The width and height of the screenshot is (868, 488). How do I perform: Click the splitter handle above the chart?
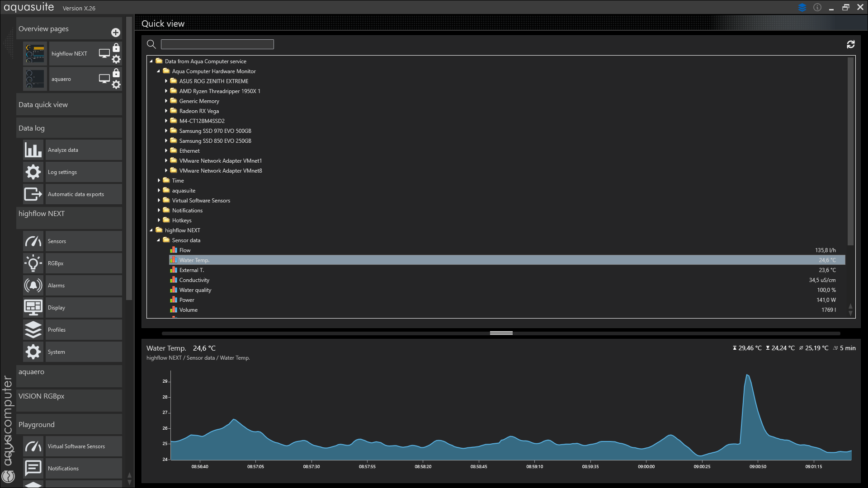[x=501, y=333]
